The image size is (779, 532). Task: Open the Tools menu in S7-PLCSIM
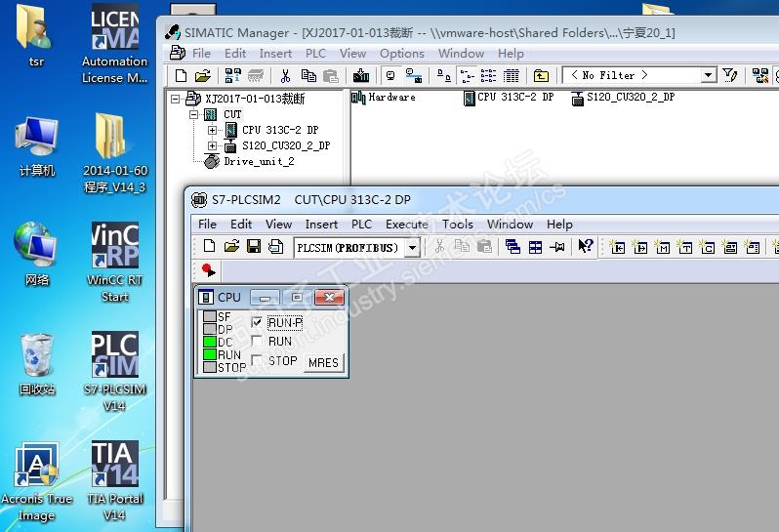[x=458, y=225]
